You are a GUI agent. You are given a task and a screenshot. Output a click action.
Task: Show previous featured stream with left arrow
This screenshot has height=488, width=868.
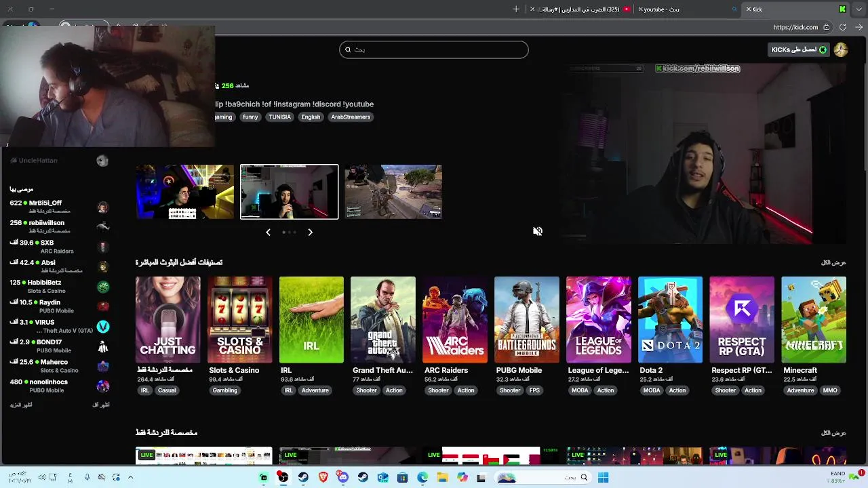[x=268, y=232]
